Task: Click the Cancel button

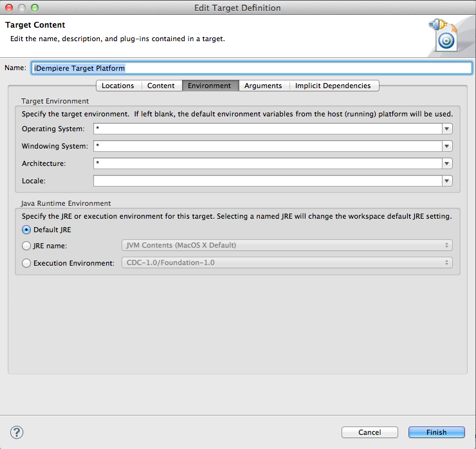Action: pyautogui.click(x=369, y=432)
